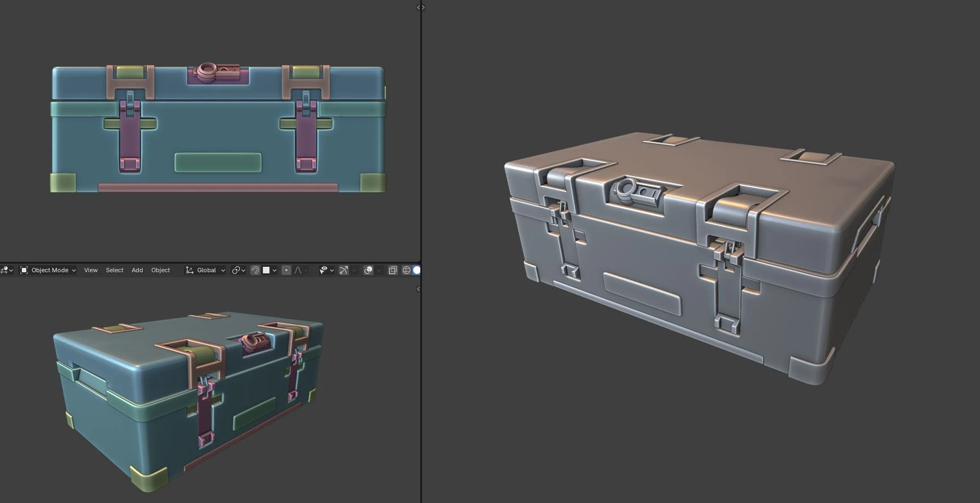The image size is (980, 503).
Task: Open the View menu
Action: [x=91, y=270]
